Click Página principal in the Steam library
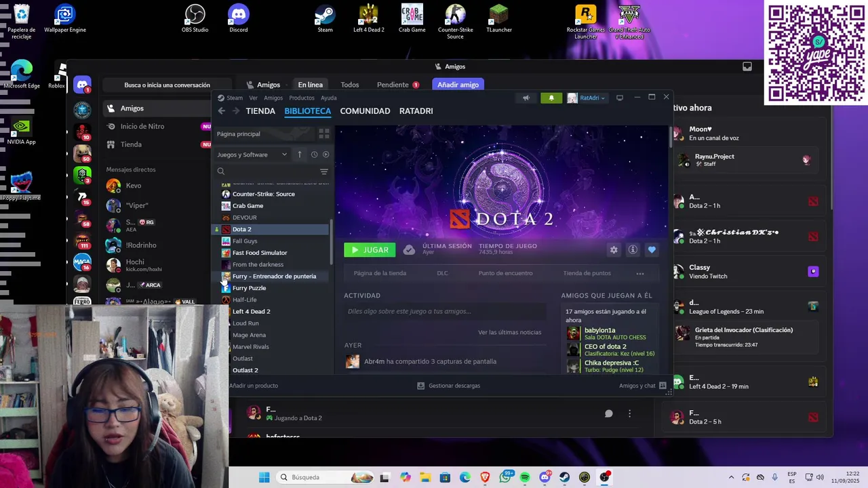 tap(239, 134)
